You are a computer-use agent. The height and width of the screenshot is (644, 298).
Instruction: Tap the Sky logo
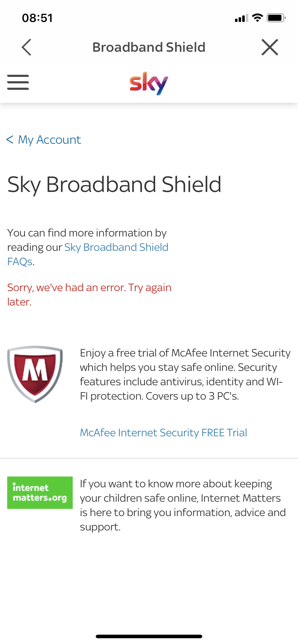[149, 83]
